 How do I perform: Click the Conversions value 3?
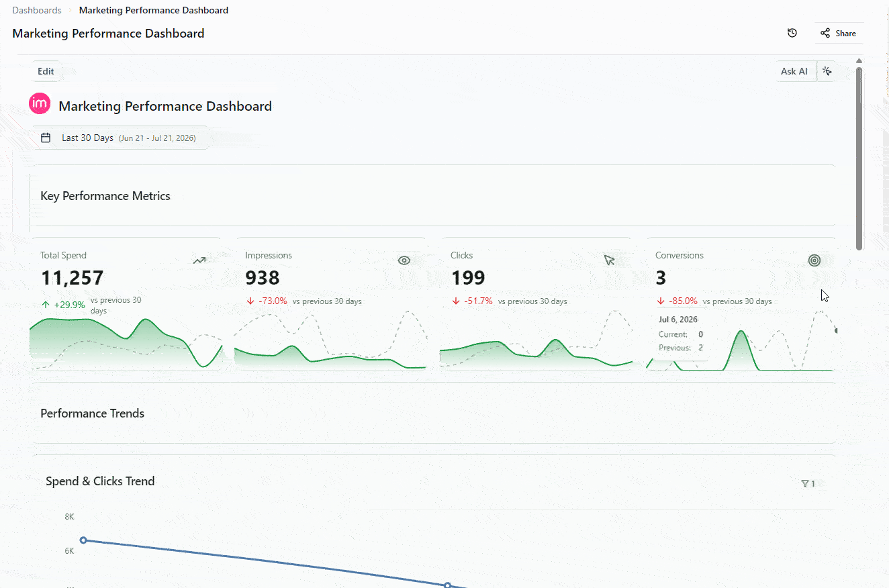click(661, 277)
